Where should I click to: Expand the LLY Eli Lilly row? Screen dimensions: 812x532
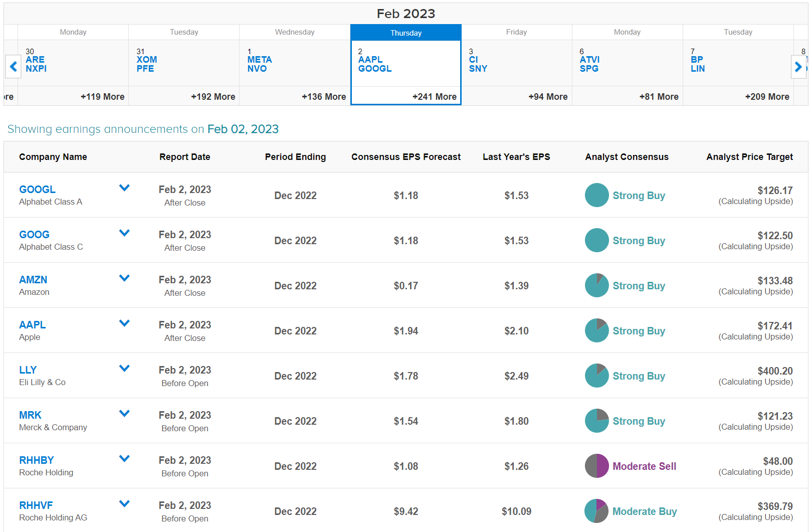click(x=124, y=369)
